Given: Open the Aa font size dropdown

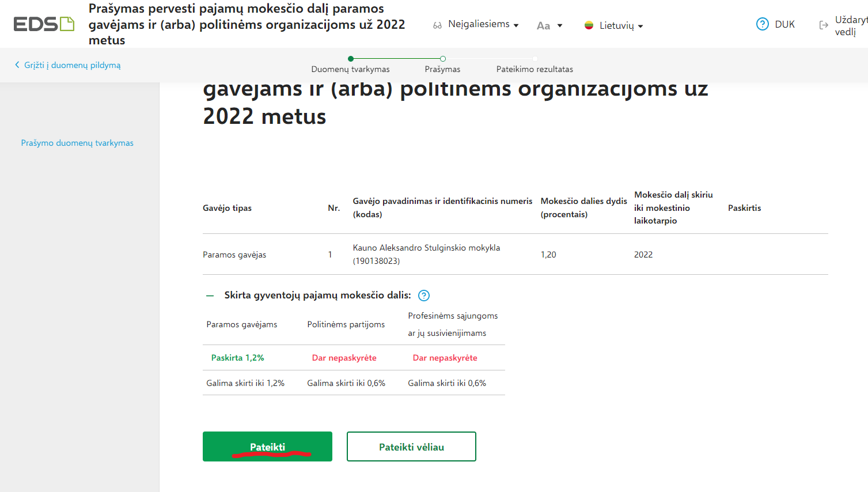Looking at the screenshot, I should 549,25.
